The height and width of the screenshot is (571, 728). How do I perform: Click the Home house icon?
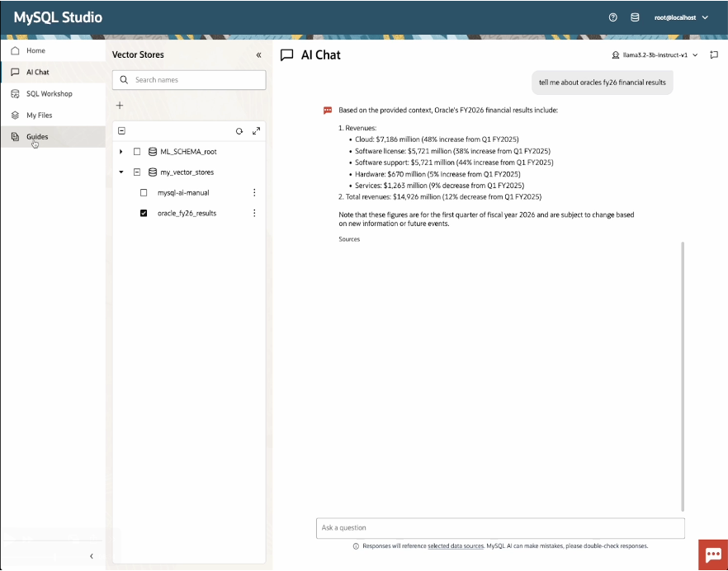[x=16, y=50]
